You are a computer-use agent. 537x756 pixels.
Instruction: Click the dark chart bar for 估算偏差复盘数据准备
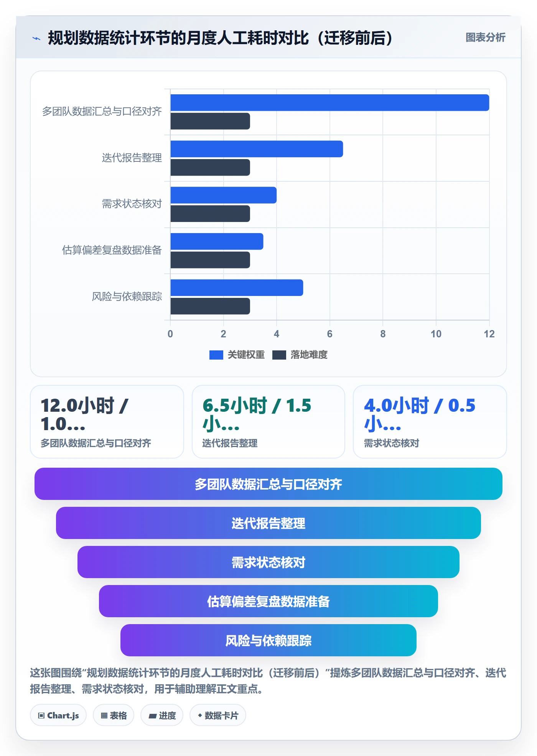pos(210,260)
